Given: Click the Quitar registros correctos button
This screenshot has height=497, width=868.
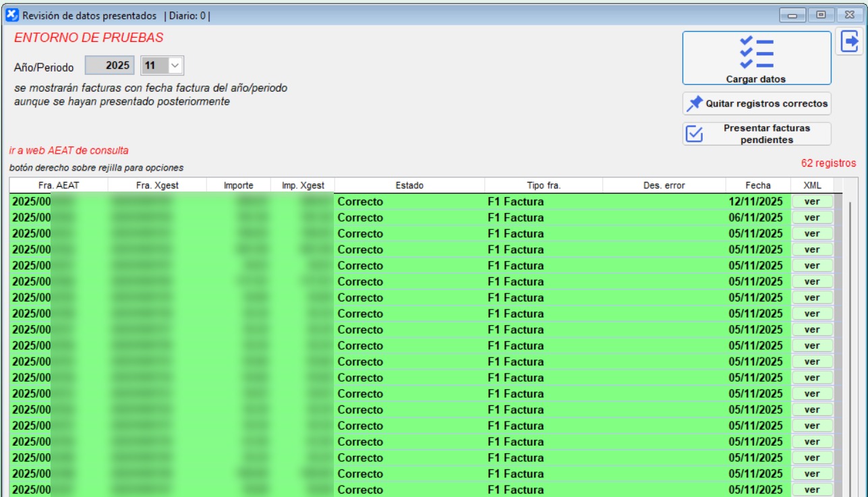Looking at the screenshot, I should (x=757, y=103).
